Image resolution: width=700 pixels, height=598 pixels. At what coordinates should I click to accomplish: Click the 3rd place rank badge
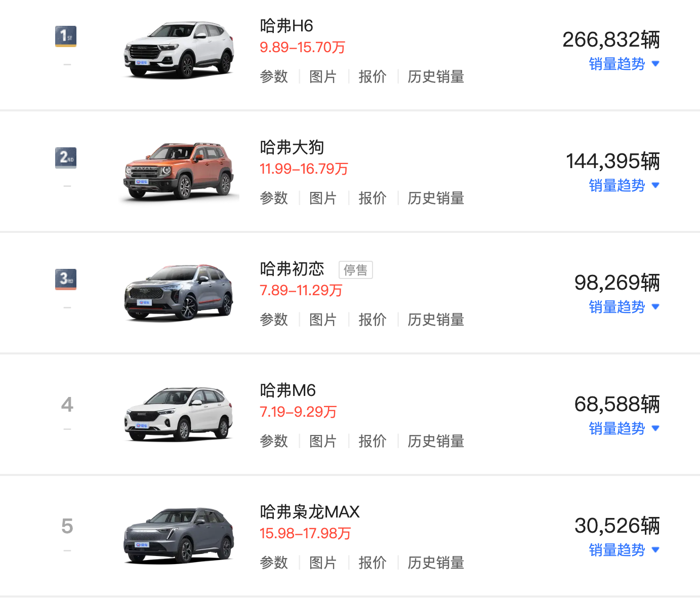pyautogui.click(x=66, y=280)
